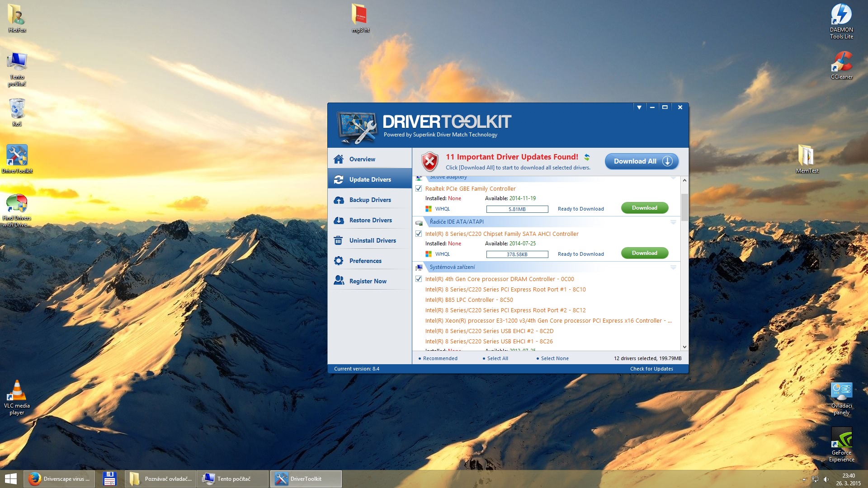Click the green refresh icon beside updates heading
Screen dimensions: 868x488
(x=587, y=157)
